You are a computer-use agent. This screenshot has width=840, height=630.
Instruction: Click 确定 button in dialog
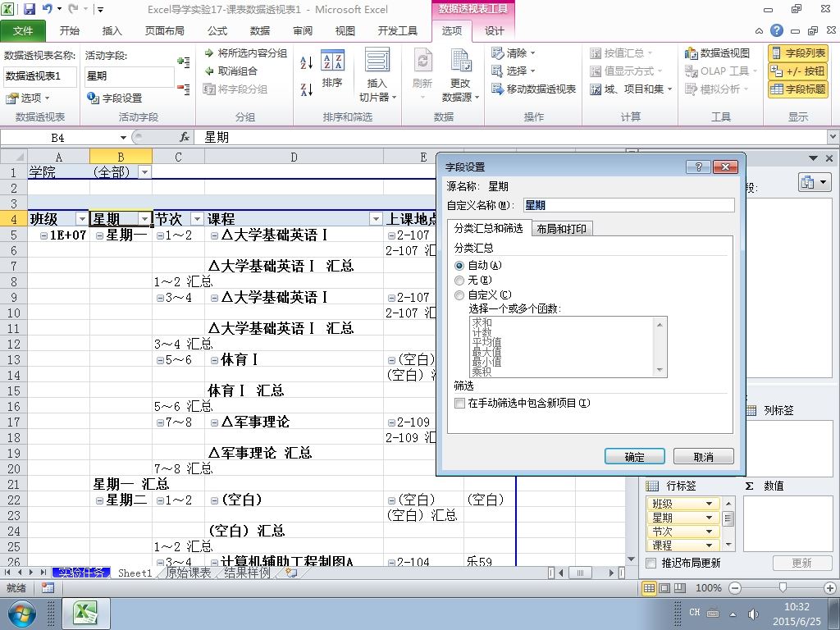pos(635,456)
